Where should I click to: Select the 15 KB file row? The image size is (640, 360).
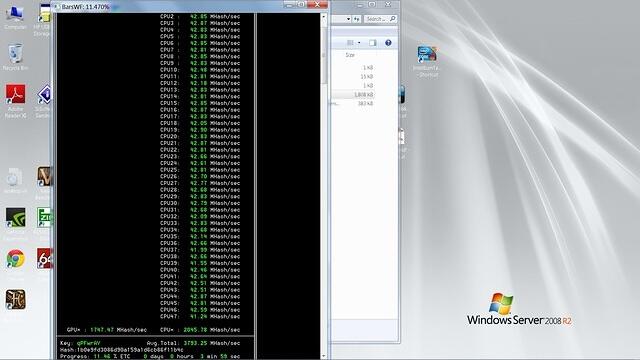(x=353, y=77)
